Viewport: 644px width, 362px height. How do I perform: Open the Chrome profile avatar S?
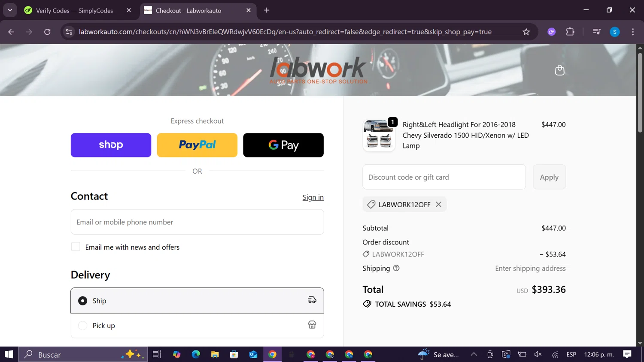point(615,32)
